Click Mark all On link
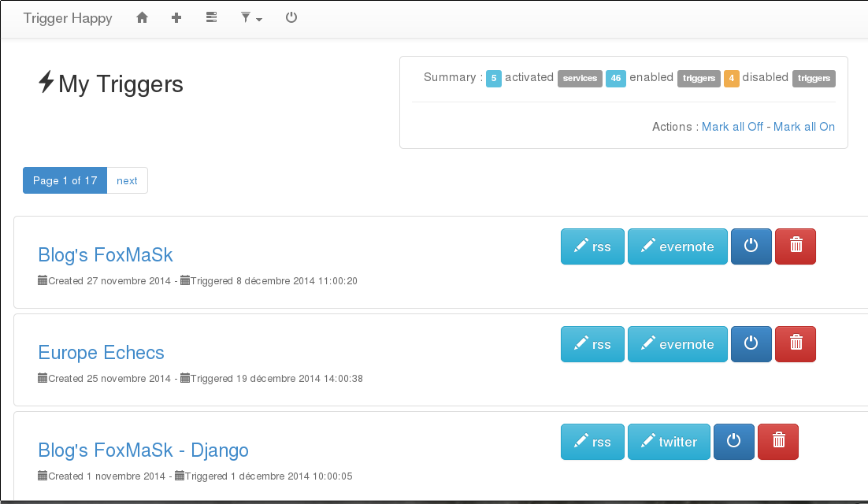868x504 pixels. pos(803,127)
